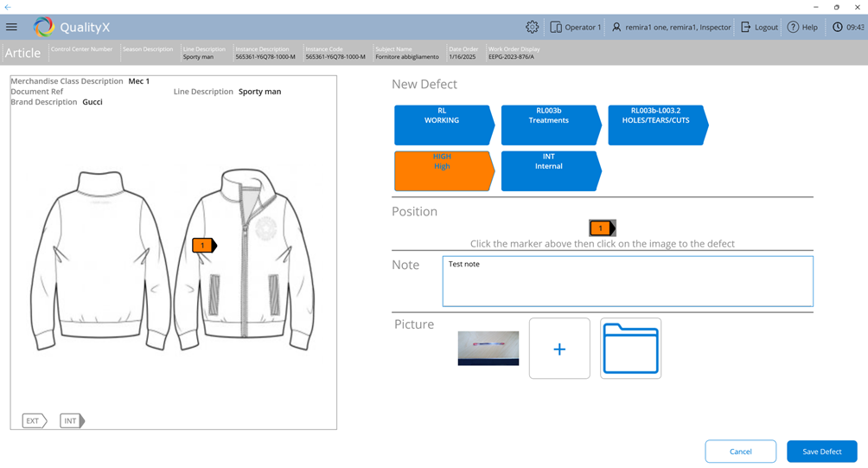The height and width of the screenshot is (468, 868).
Task: Click the position marker 1 under Position
Action: pos(603,228)
